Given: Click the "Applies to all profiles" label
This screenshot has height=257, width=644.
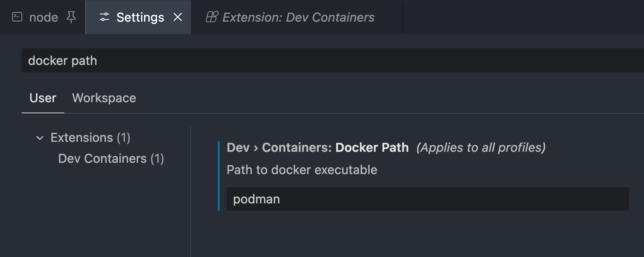Looking at the screenshot, I should [481, 147].
